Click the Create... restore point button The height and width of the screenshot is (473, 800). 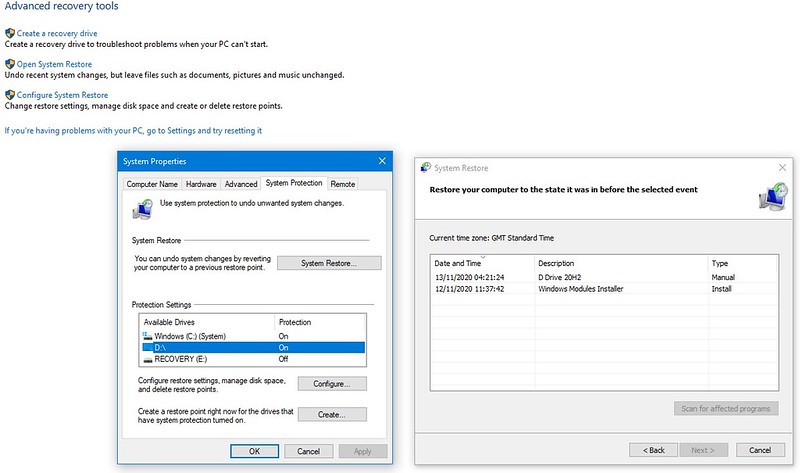(332, 414)
